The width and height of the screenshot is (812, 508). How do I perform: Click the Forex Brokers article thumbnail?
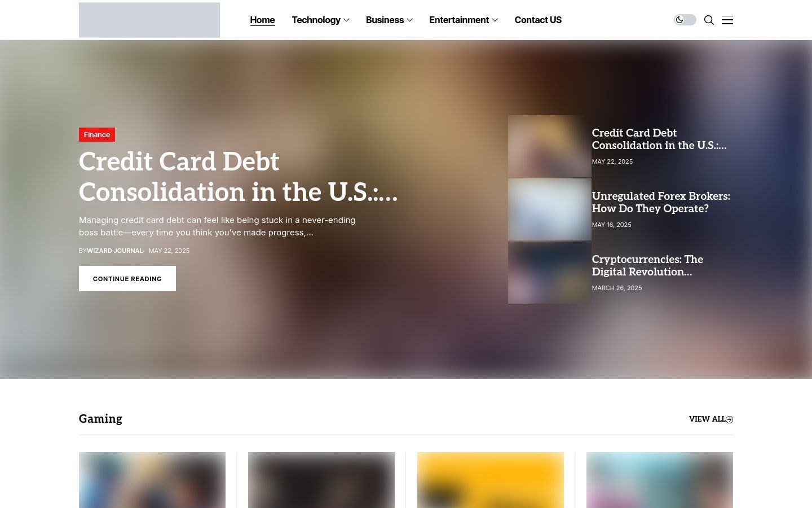550,209
